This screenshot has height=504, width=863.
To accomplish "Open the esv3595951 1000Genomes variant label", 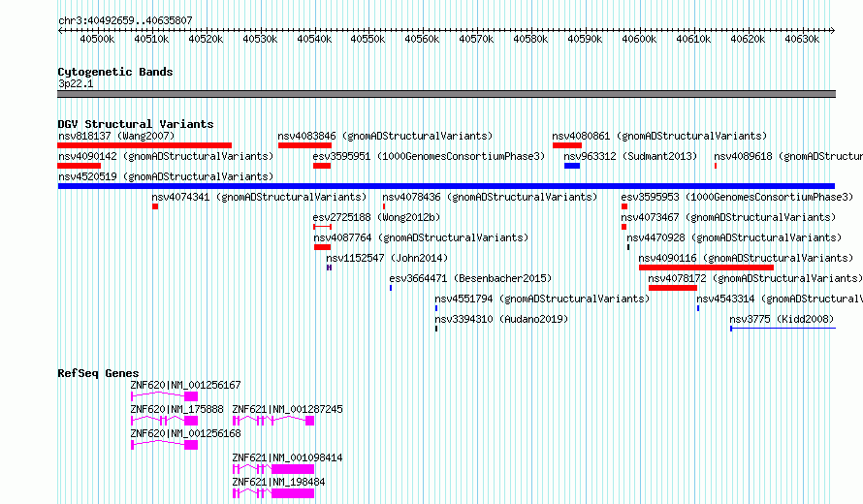I will [x=429, y=156].
